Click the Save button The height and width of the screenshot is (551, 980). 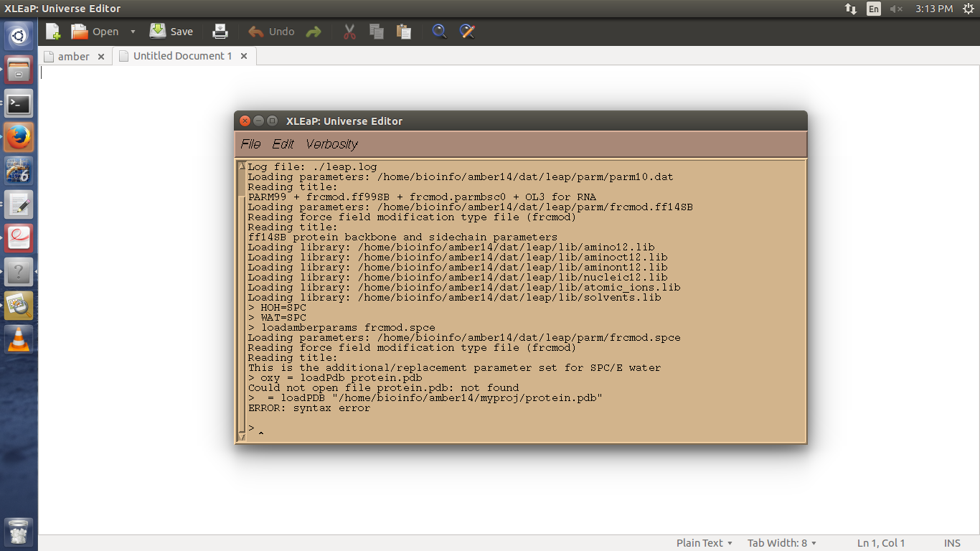pyautogui.click(x=171, y=32)
